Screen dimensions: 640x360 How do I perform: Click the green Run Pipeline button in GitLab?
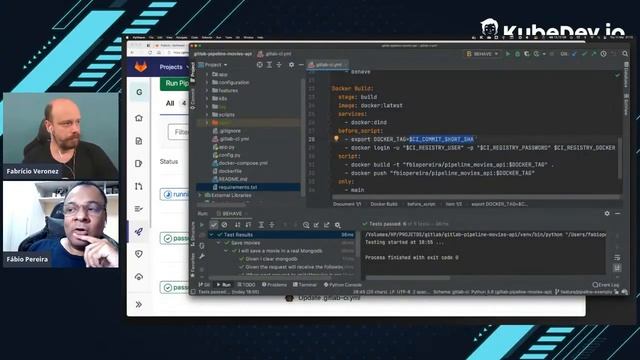(x=175, y=83)
